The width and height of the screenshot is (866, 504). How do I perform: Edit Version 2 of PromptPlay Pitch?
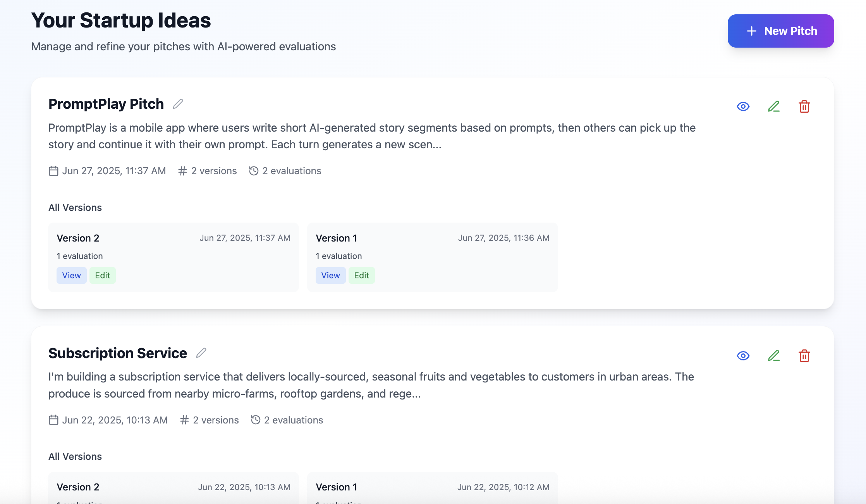pos(103,276)
